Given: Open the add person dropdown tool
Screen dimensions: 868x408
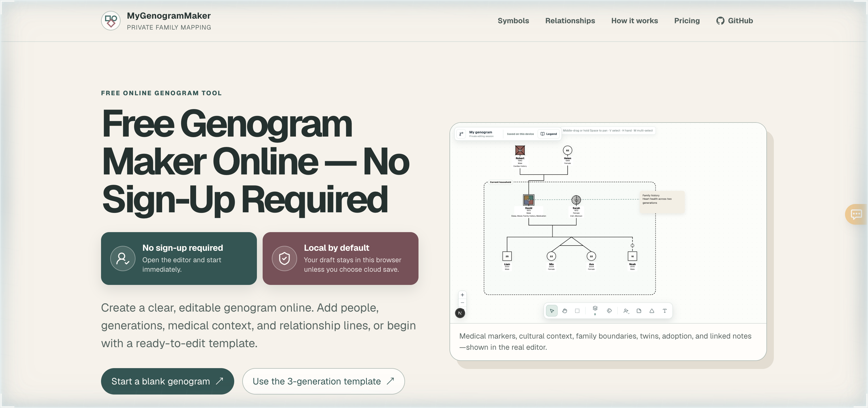Looking at the screenshot, I should (626, 311).
